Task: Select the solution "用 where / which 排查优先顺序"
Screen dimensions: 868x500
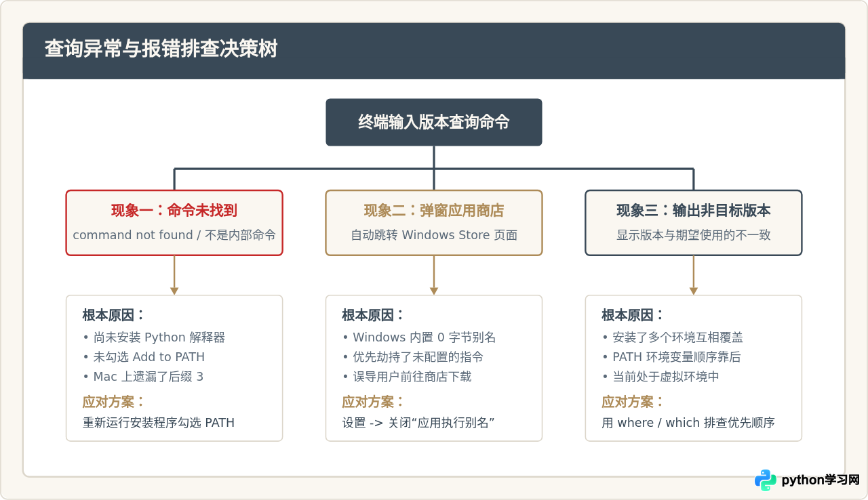Action: tap(688, 423)
